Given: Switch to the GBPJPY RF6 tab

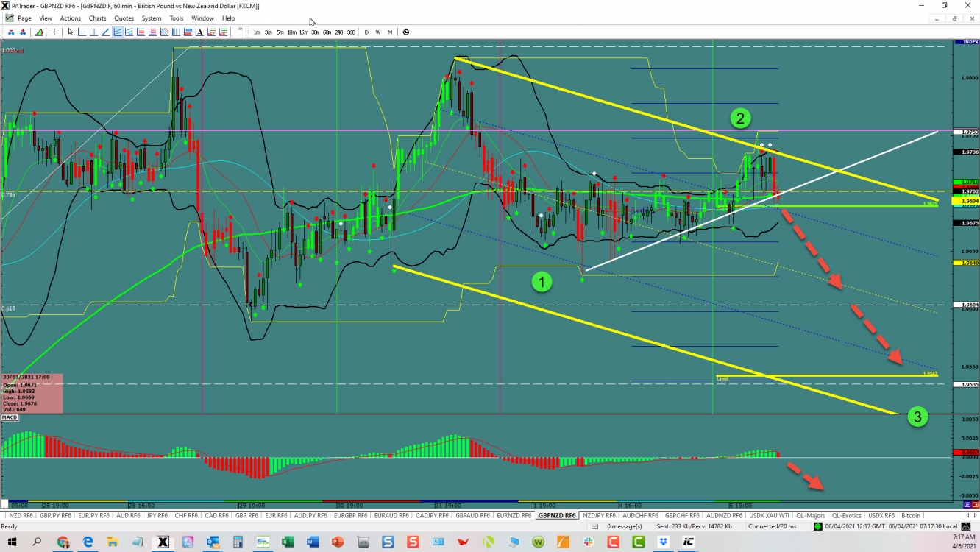Looking at the screenshot, I should [x=55, y=516].
